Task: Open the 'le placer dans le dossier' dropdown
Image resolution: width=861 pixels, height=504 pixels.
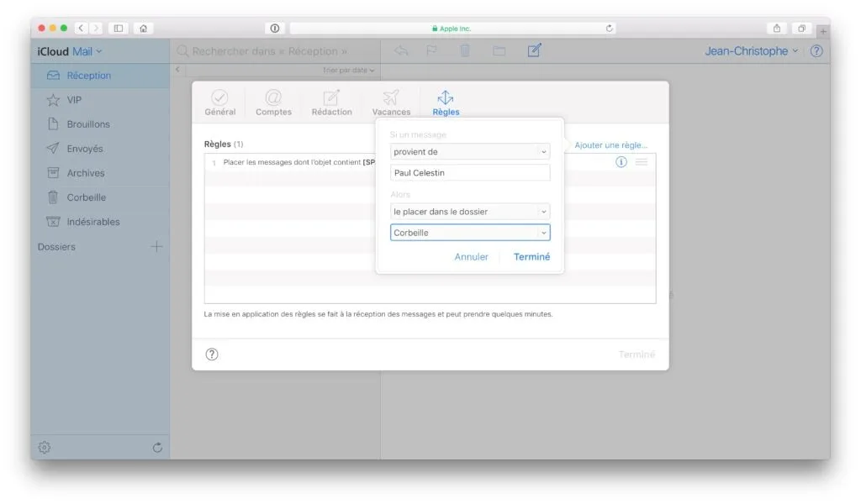Action: point(469,212)
